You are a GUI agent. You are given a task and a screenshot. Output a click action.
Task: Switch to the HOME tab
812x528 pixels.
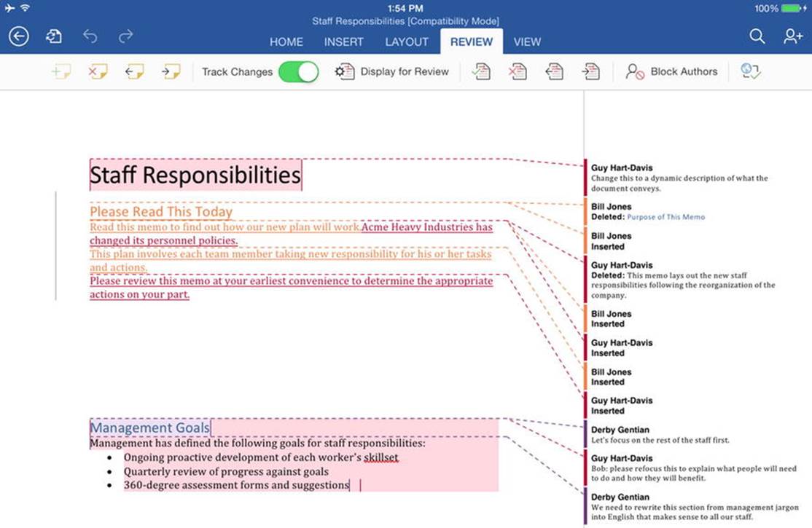[x=286, y=42]
